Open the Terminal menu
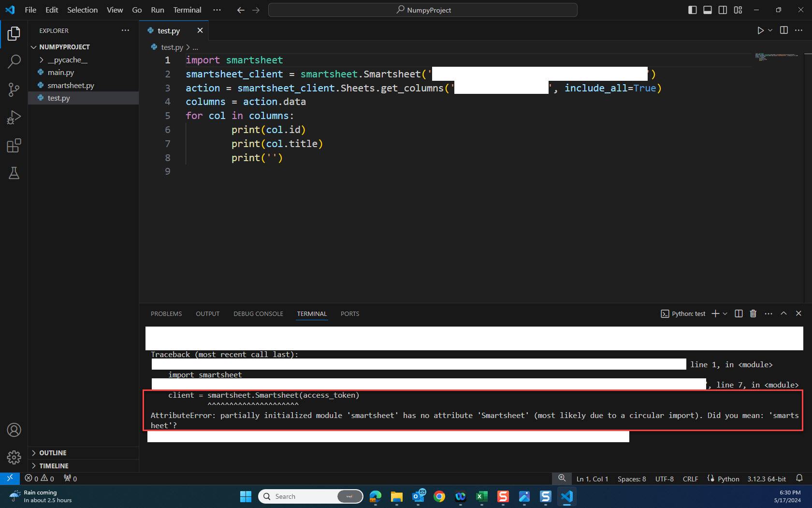Image resolution: width=812 pixels, height=508 pixels. [187, 10]
